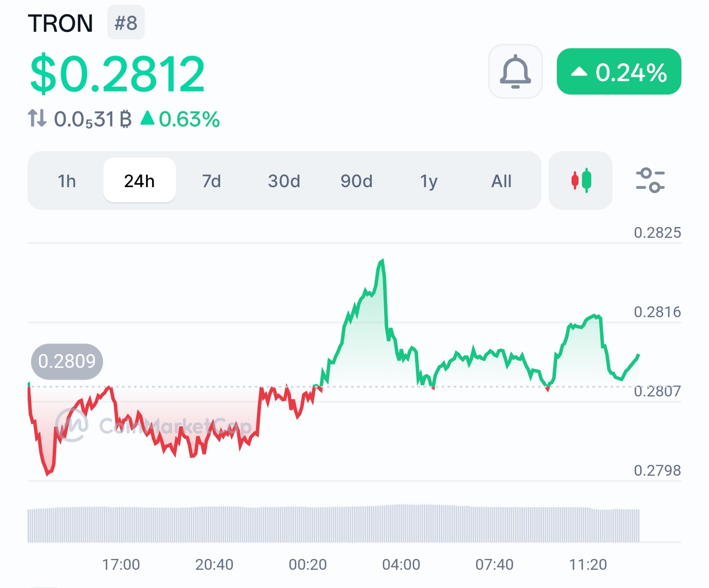This screenshot has height=588, width=709.
Task: Select the 24h timeframe tab
Action: tap(139, 181)
